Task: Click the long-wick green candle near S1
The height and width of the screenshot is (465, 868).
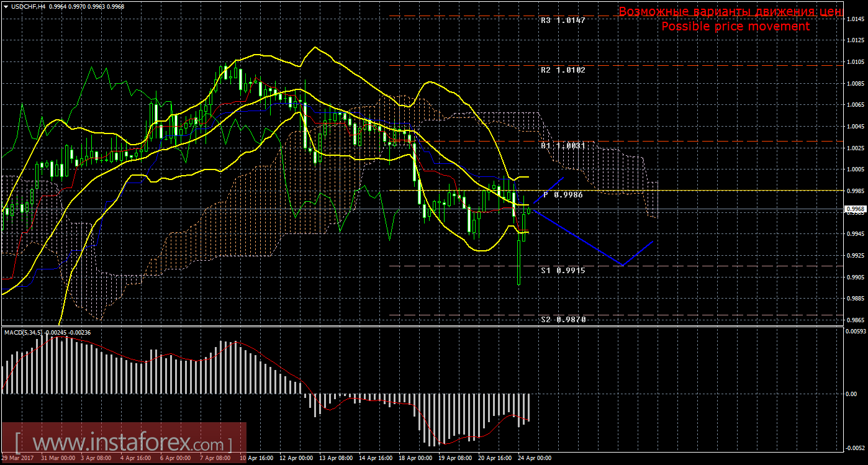Action: [x=518, y=261]
